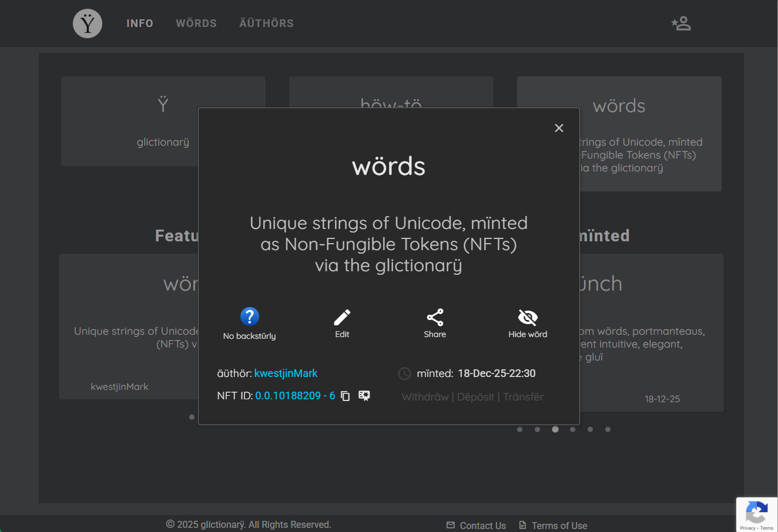Open the NFT certificate icon
The width and height of the screenshot is (778, 532).
pos(364,396)
